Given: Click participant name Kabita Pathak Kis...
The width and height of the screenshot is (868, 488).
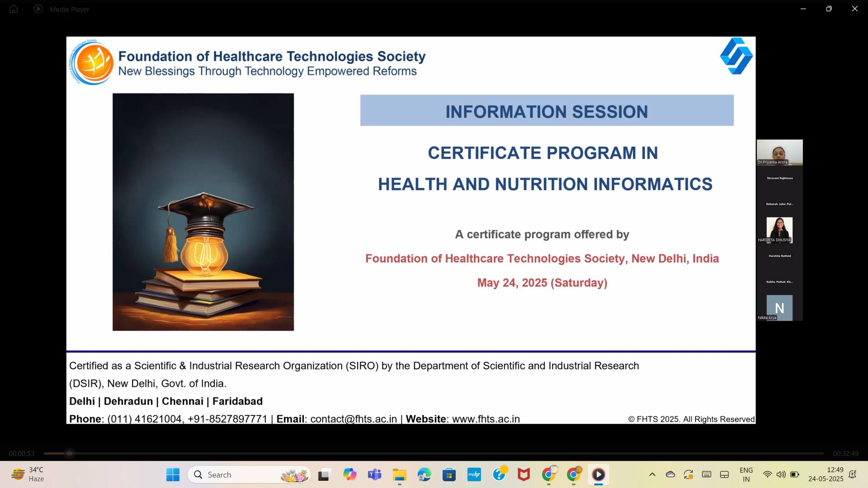Looking at the screenshot, I should click(779, 282).
